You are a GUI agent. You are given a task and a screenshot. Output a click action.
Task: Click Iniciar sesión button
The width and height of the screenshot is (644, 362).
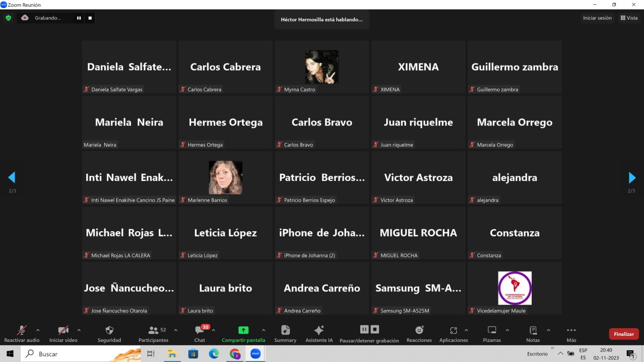click(597, 18)
